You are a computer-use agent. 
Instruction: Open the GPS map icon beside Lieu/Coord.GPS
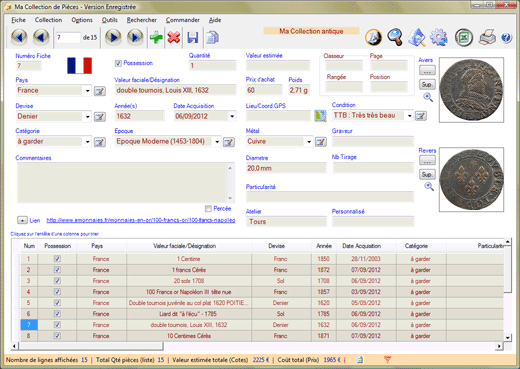(x=320, y=116)
